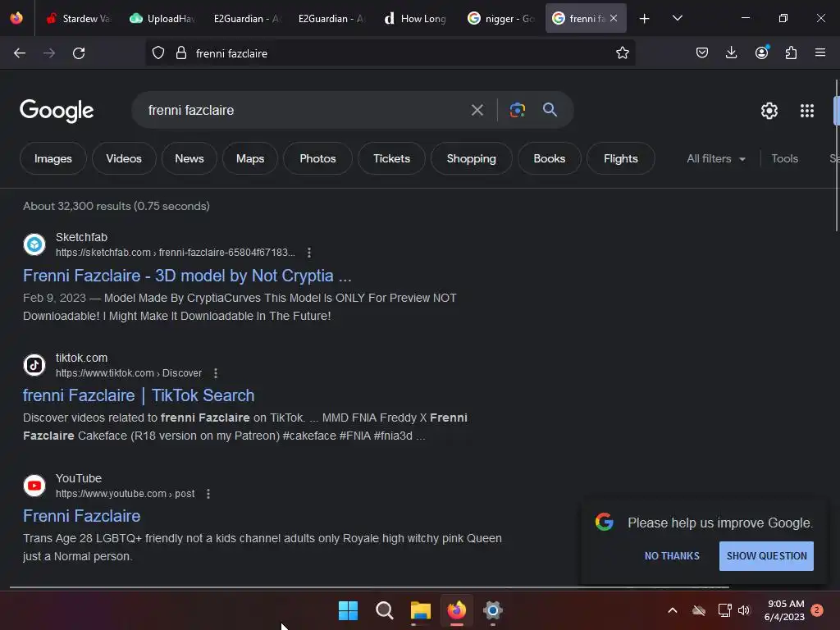Viewport: 840px width, 630px height.
Task: Show hidden system tray icons
Action: click(x=673, y=610)
